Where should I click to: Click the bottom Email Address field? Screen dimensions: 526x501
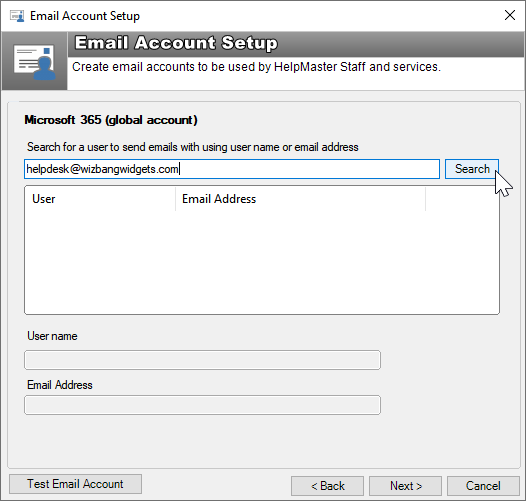202,405
